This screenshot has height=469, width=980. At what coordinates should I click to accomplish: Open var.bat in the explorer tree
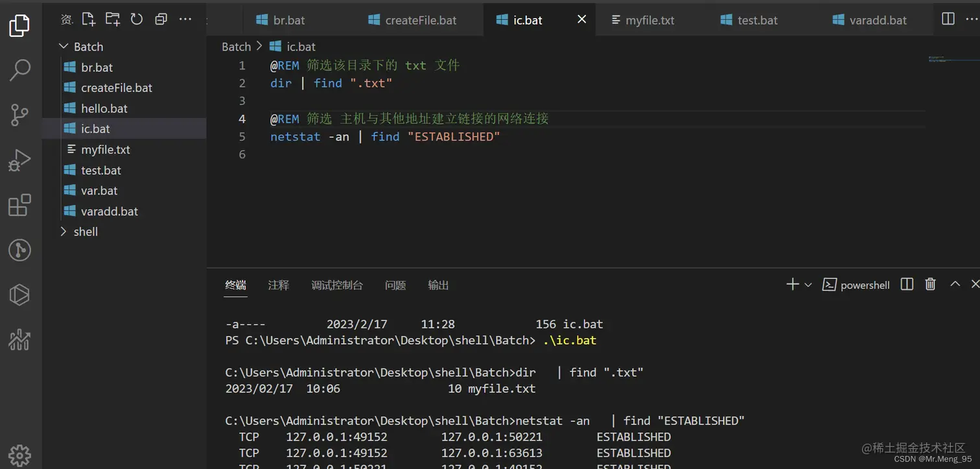tap(124, 191)
